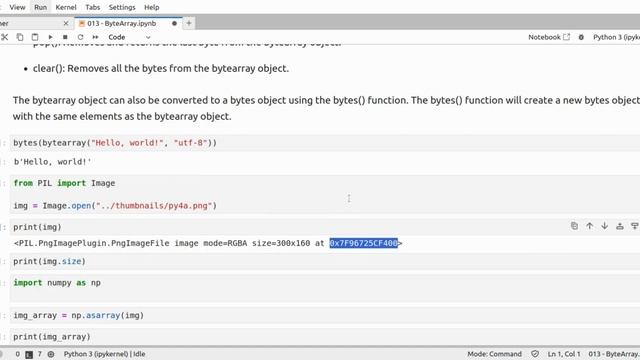Insert a cell below print(img)
This screenshot has height=360, width=640.
pyautogui.click(x=634, y=226)
